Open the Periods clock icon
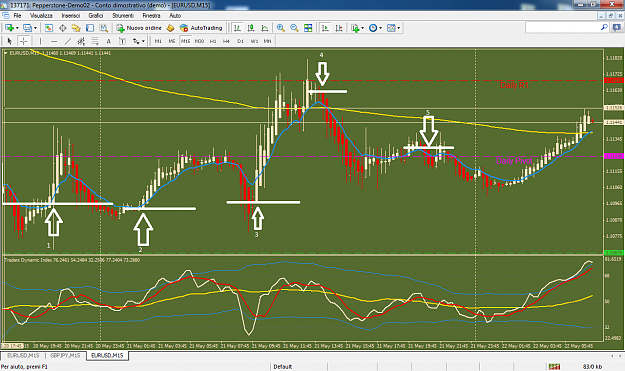Image resolution: width=625 pixels, height=371 pixels. point(373,28)
